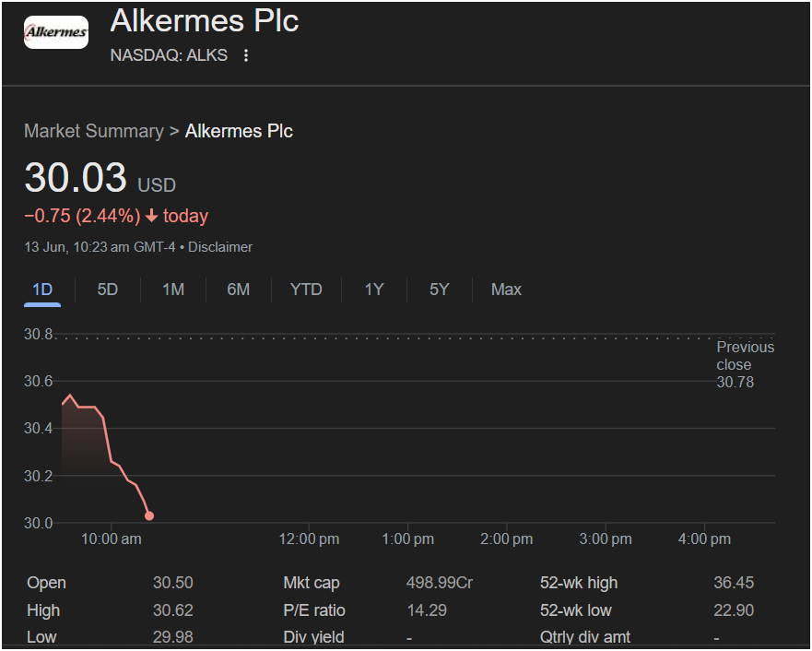Show the YTD price chart
This screenshot has width=812, height=651.
(x=306, y=290)
